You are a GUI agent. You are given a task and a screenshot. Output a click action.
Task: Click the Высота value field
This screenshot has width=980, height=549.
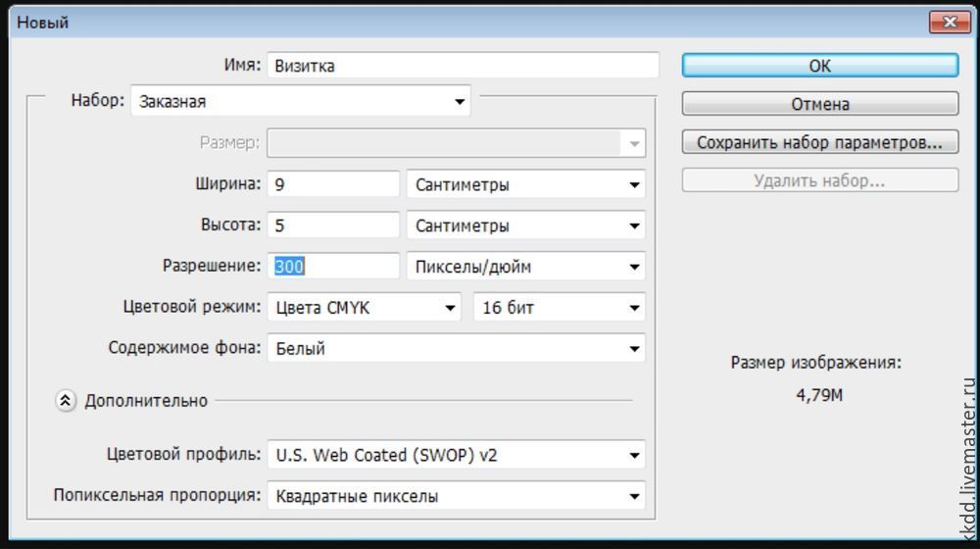(x=334, y=225)
